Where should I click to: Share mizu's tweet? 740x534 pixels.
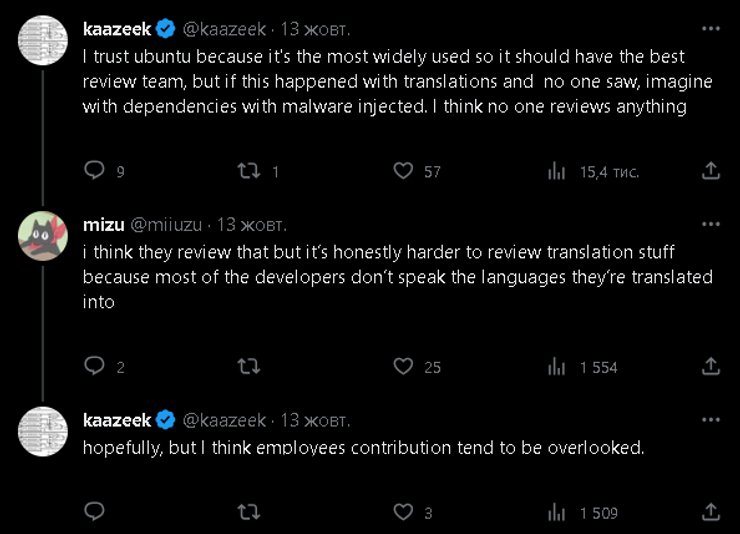pos(711,367)
